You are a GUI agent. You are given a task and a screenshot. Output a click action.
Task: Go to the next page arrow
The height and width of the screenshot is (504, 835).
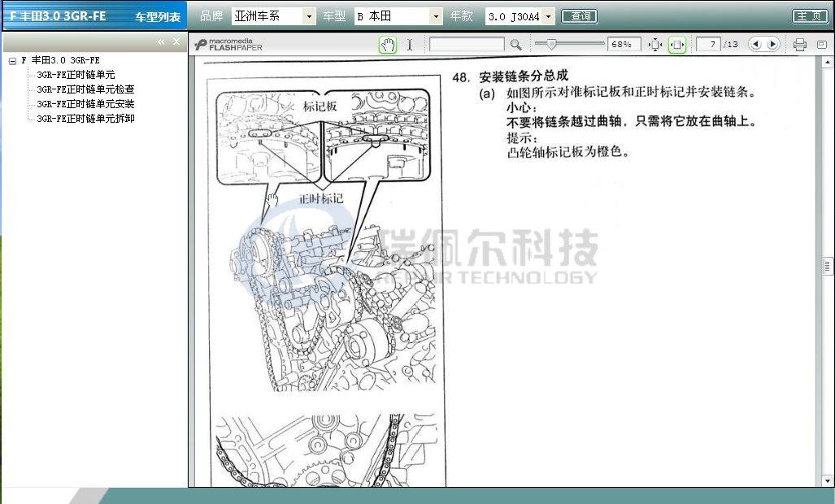[772, 45]
